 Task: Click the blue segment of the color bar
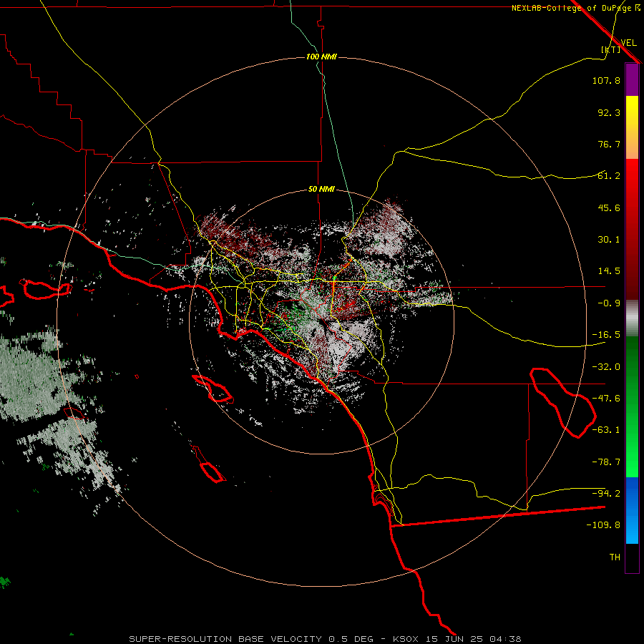[x=632, y=510]
